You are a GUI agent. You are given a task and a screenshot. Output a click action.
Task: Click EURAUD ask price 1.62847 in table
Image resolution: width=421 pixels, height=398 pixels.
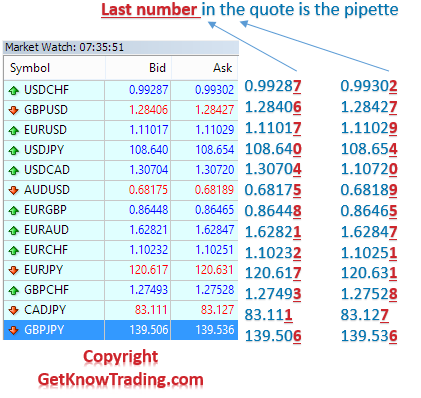[214, 230]
